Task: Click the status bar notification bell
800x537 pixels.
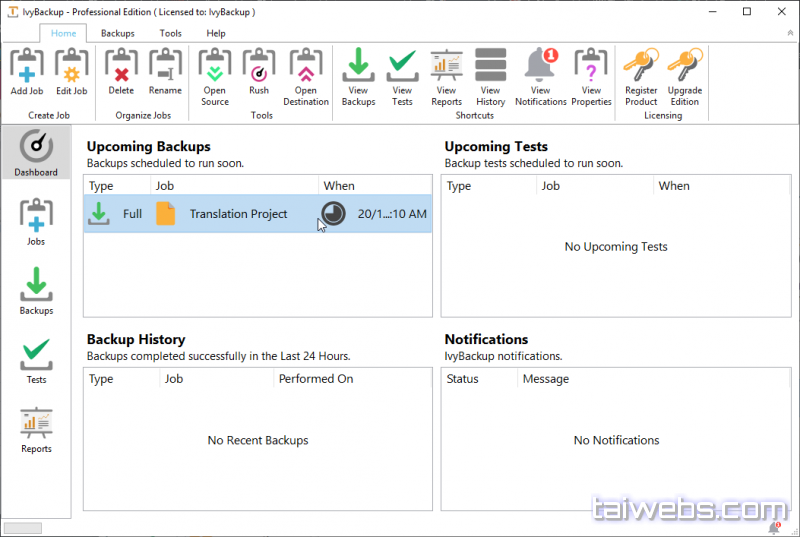Action: tap(773, 527)
